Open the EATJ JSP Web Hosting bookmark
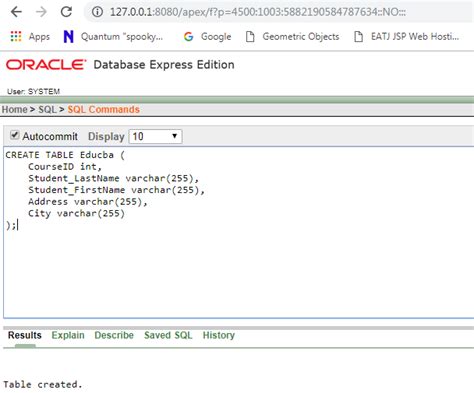The height and width of the screenshot is (393, 474). coord(406,36)
